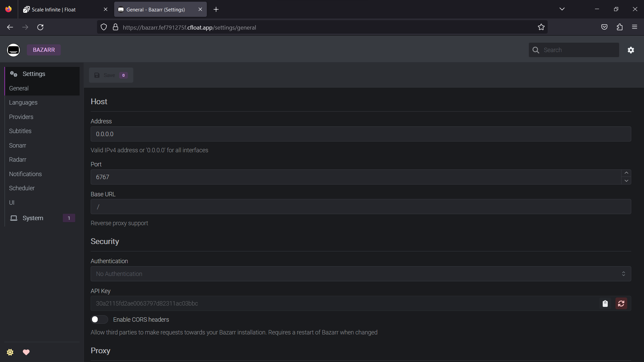Open Notifications settings
Image resolution: width=644 pixels, height=362 pixels.
point(42,174)
